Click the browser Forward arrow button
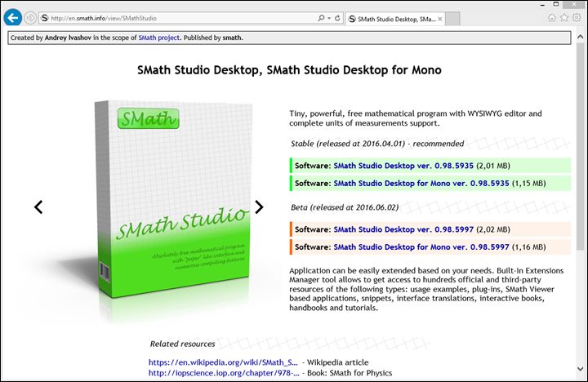The width and height of the screenshot is (588, 382). (x=31, y=17)
